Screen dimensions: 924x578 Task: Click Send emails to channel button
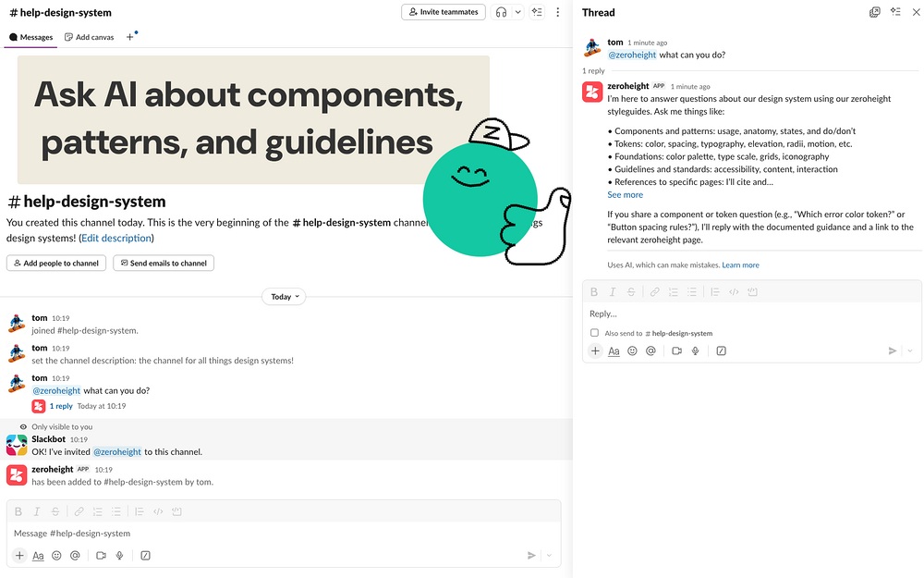click(164, 263)
